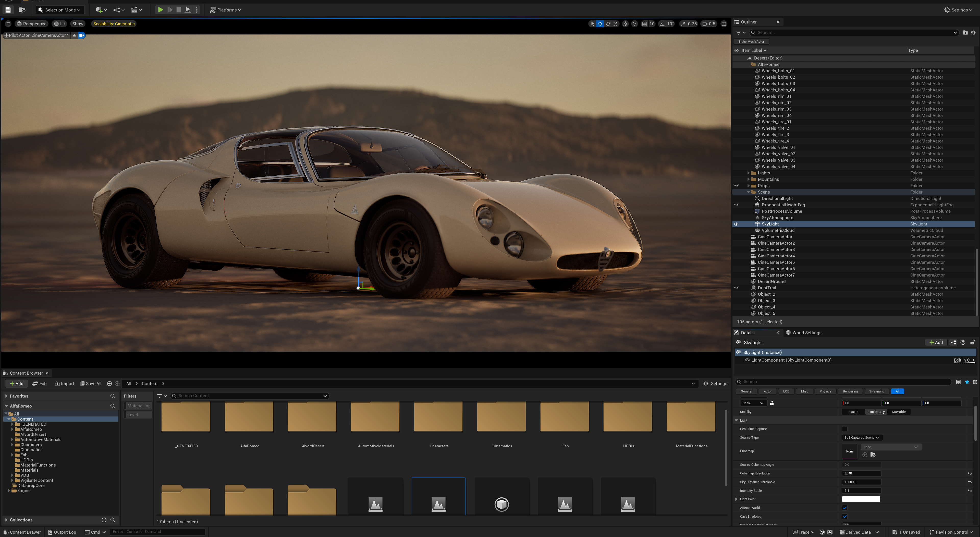Enable the Real Time Capture checkbox
This screenshot has width=980, height=537.
844,429
